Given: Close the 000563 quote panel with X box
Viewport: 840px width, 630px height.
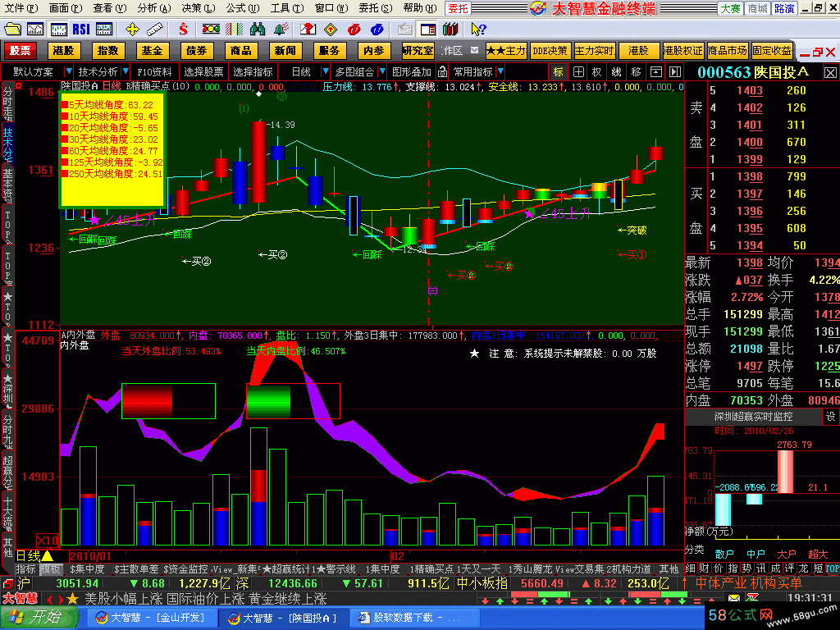Looking at the screenshot, I should pyautogui.click(x=830, y=72).
